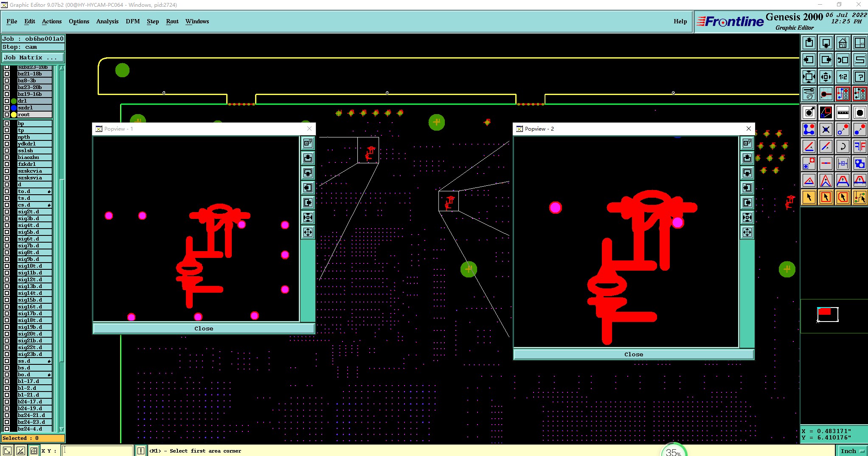Open the Windows menu
This screenshot has width=868, height=456.
click(x=197, y=21)
